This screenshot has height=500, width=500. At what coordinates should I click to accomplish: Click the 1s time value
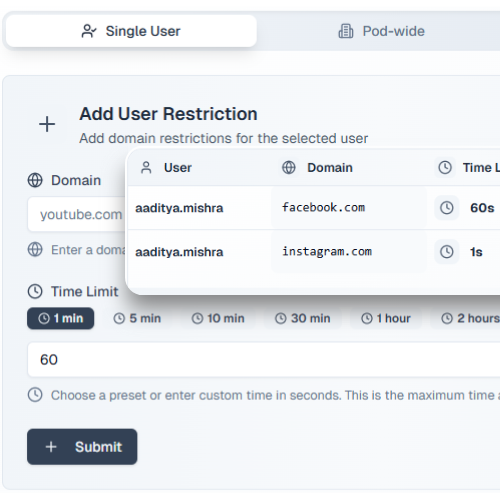coord(476,252)
